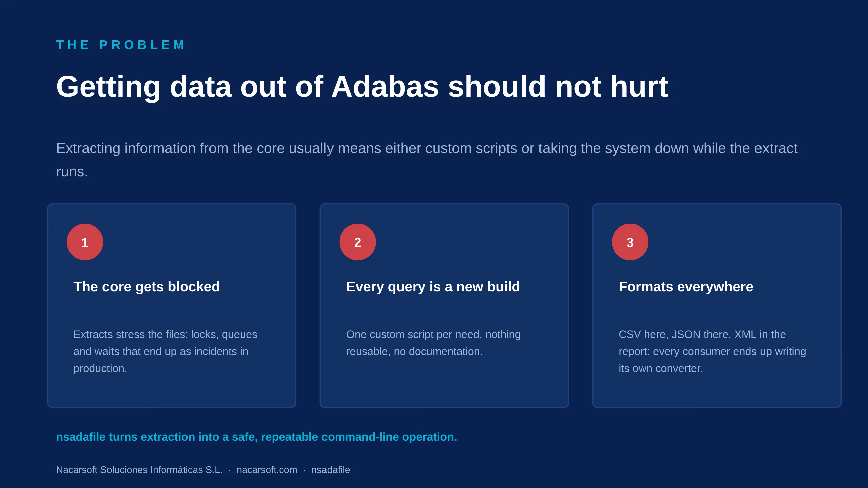Select the 'Every query is a new build' heading
The image size is (868, 488).
[433, 287]
